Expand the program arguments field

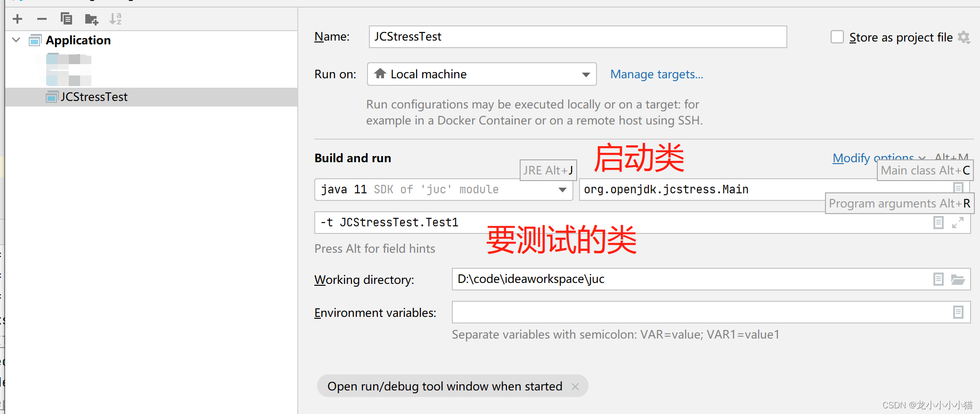coord(957,223)
